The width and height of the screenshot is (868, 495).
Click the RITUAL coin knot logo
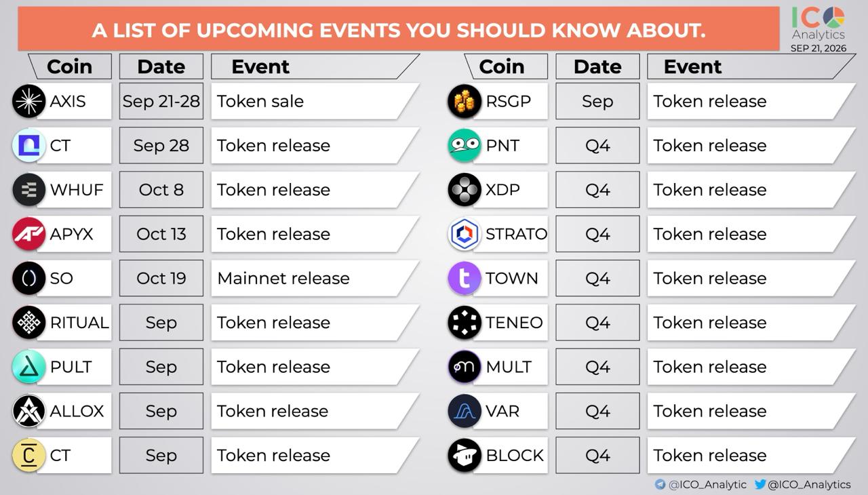[x=28, y=322]
